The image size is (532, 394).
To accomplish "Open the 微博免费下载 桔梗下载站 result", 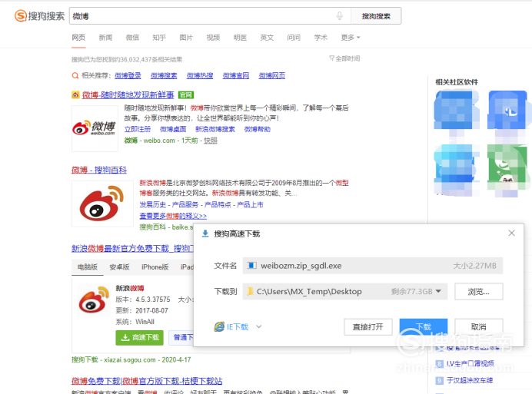I will 147,381.
